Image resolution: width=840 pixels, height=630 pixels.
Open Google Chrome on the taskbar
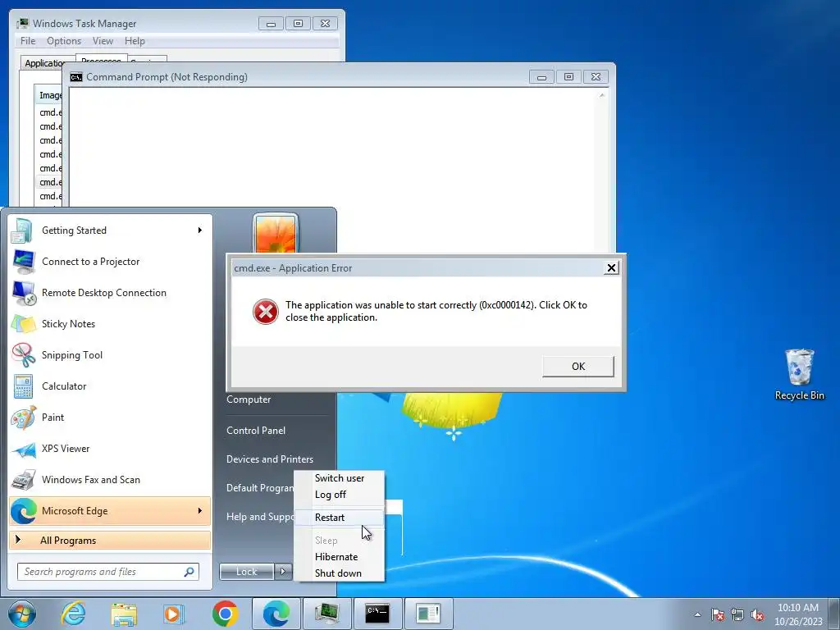(225, 614)
